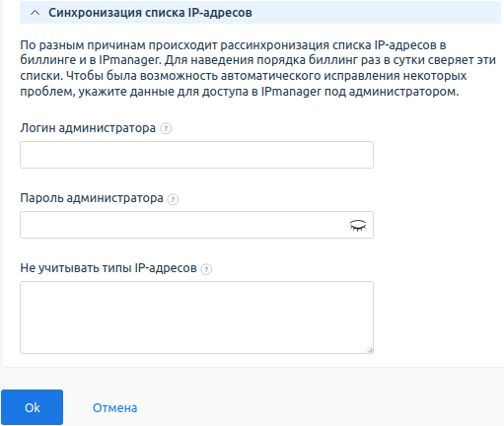Click the Пароль администратора label text
This screenshot has height=426, width=504.
[x=92, y=198]
